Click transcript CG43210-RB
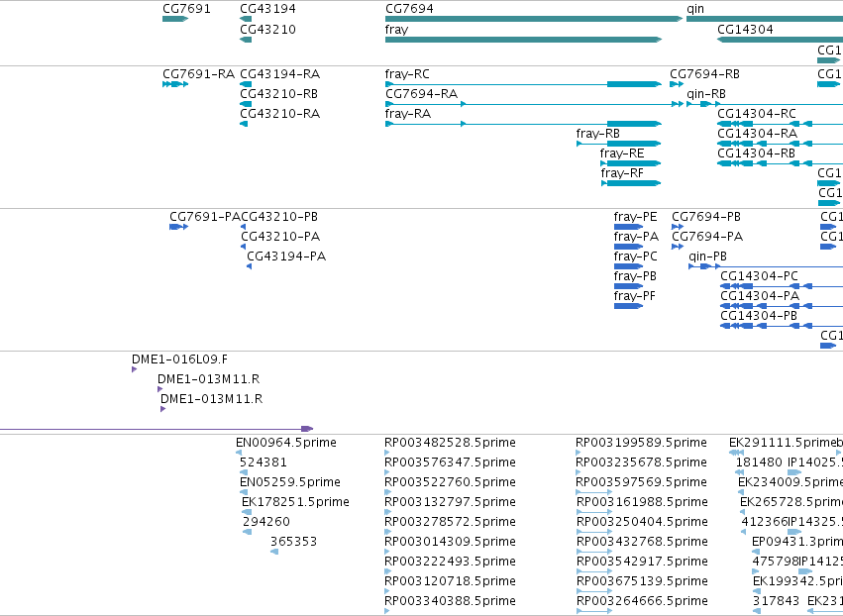The width and height of the screenshot is (843, 616). [x=278, y=94]
